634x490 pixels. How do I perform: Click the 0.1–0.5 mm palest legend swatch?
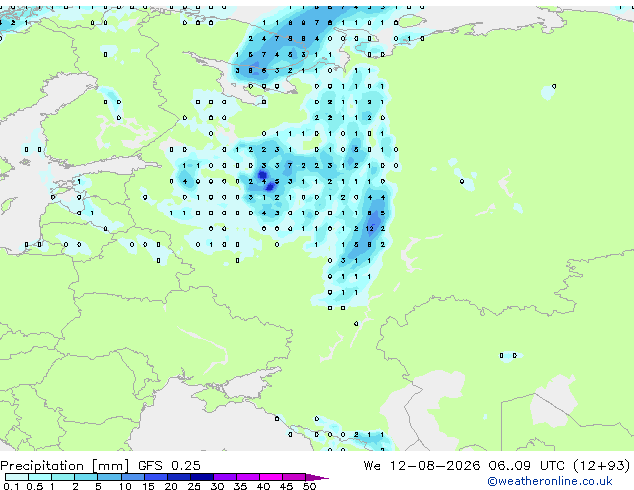point(17,477)
